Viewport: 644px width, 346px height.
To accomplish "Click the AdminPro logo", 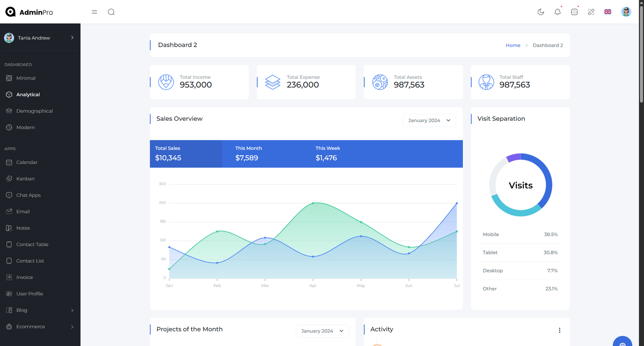I will pyautogui.click(x=29, y=12).
